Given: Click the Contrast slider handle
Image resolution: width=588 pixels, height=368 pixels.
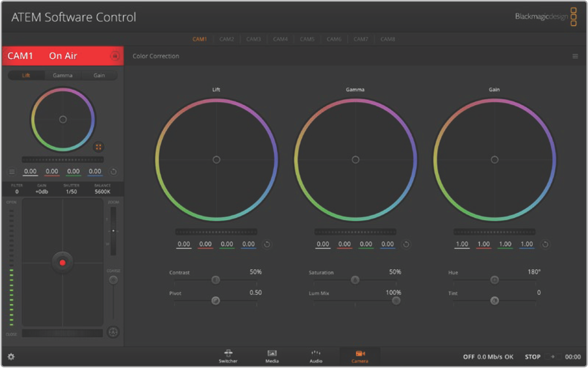Looking at the screenshot, I should [216, 280].
